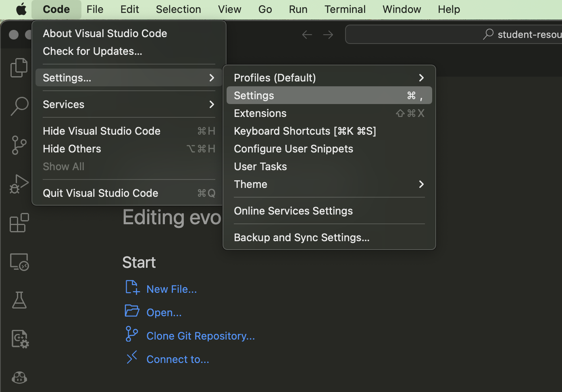Select the Run and Debug icon

pos(19,184)
